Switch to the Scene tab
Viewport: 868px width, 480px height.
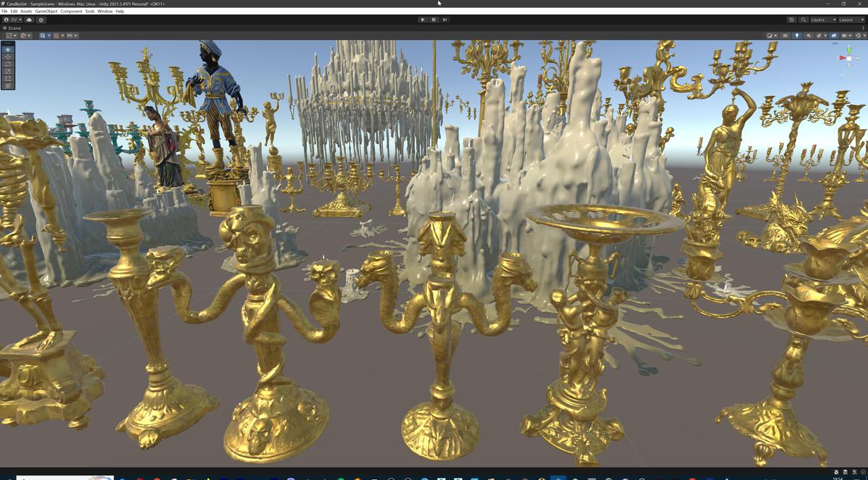[x=13, y=28]
